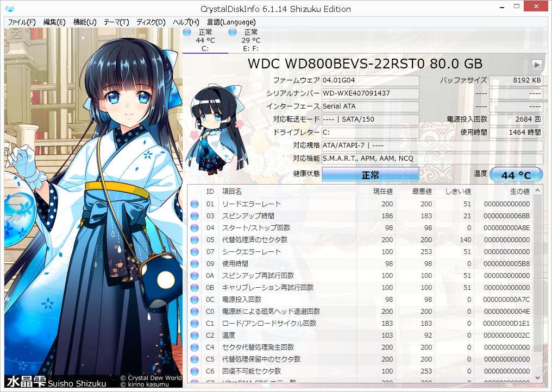The width and height of the screenshot is (552, 392).
Task: Click the SMART list scrollbar thumb
Action: (x=537, y=274)
